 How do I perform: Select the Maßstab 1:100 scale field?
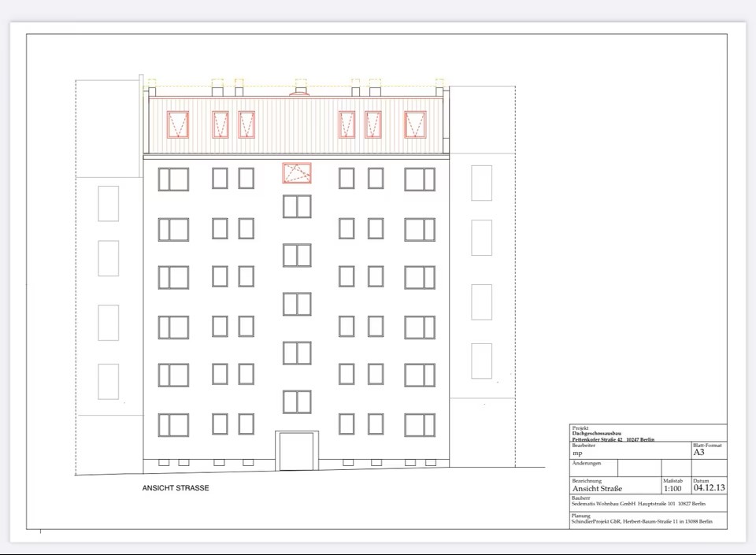pos(673,488)
